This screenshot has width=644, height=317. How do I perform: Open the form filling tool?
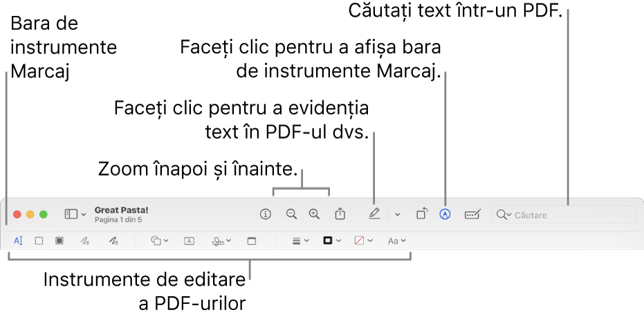[x=472, y=214]
